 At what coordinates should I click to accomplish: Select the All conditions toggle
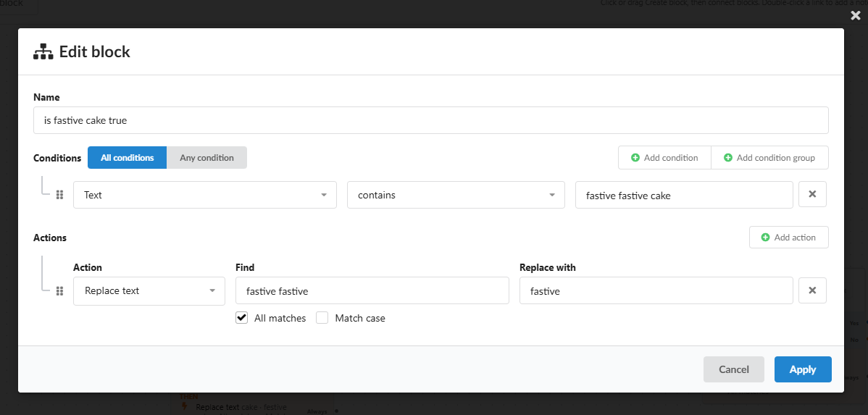128,158
